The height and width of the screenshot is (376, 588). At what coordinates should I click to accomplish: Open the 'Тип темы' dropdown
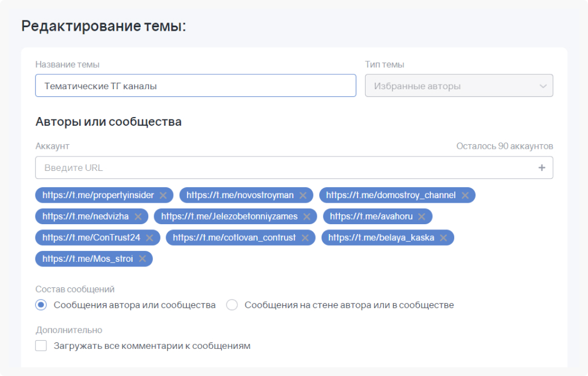tap(458, 86)
